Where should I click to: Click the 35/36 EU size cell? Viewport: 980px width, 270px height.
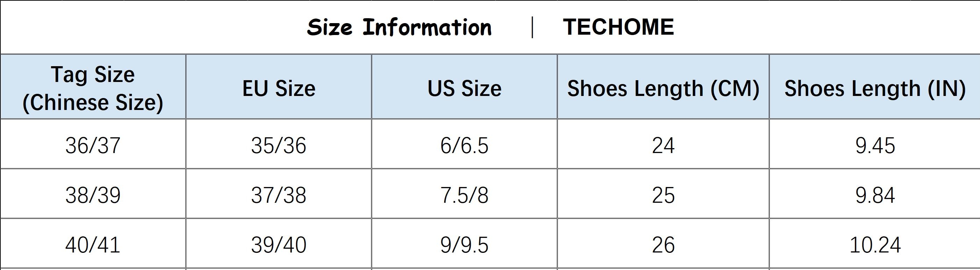pyautogui.click(x=278, y=145)
